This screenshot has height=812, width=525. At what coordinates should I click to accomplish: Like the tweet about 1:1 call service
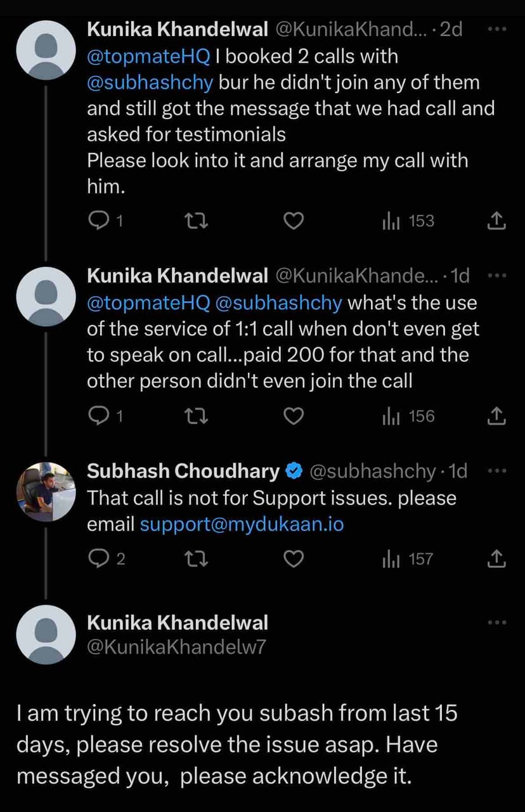pos(293,416)
